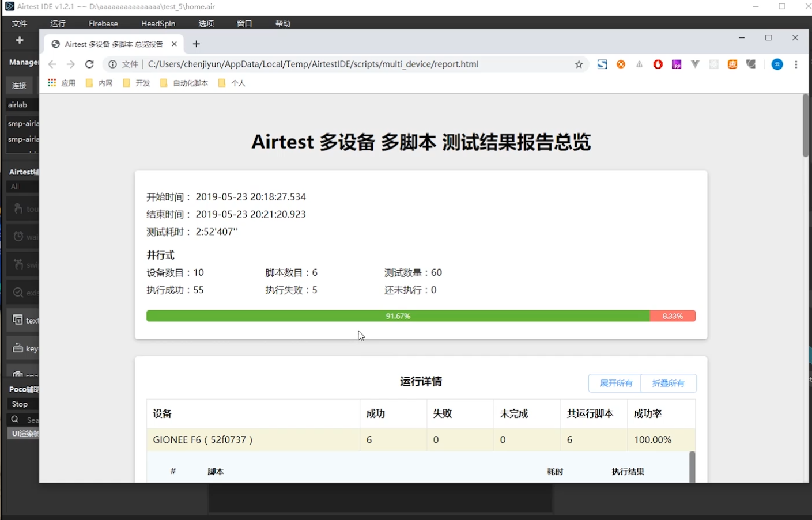The height and width of the screenshot is (520, 812).
Task: Click the purple RP extension icon
Action: (x=677, y=64)
